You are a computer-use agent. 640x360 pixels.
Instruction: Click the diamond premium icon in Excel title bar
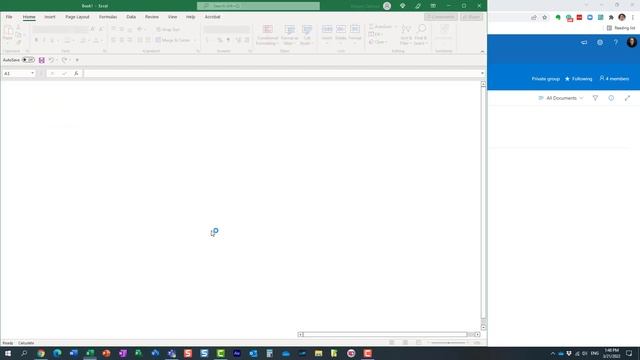coord(402,6)
